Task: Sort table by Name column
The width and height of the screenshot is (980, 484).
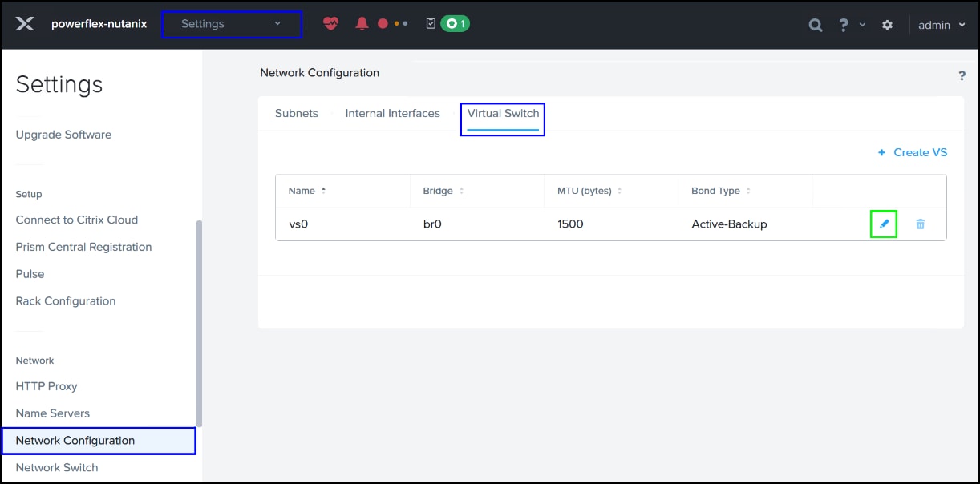Action: click(x=307, y=191)
